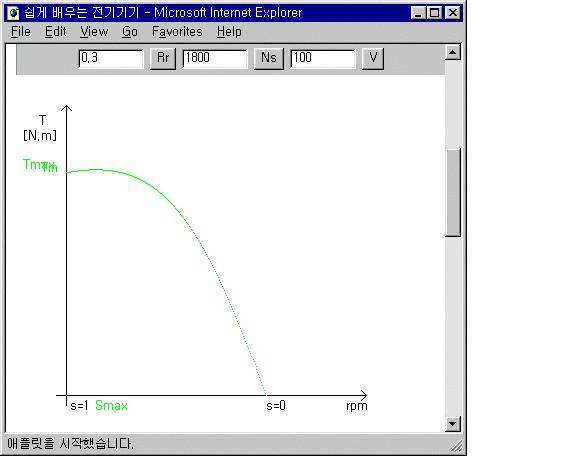Screen dimensions: 580x456
Task: Close the Internet Explorer window
Action: coord(452,13)
